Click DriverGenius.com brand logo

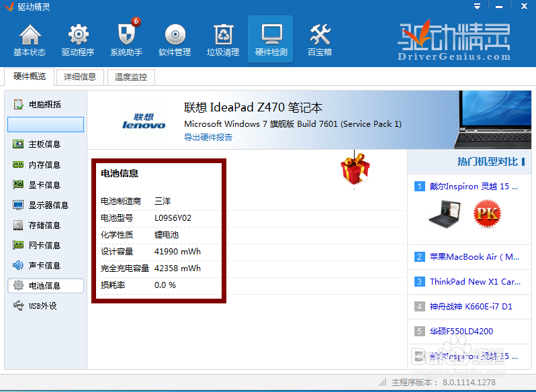[454, 41]
